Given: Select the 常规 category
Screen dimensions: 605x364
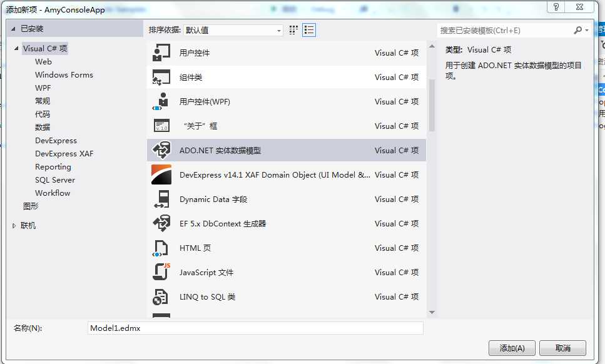Looking at the screenshot, I should click(43, 101).
